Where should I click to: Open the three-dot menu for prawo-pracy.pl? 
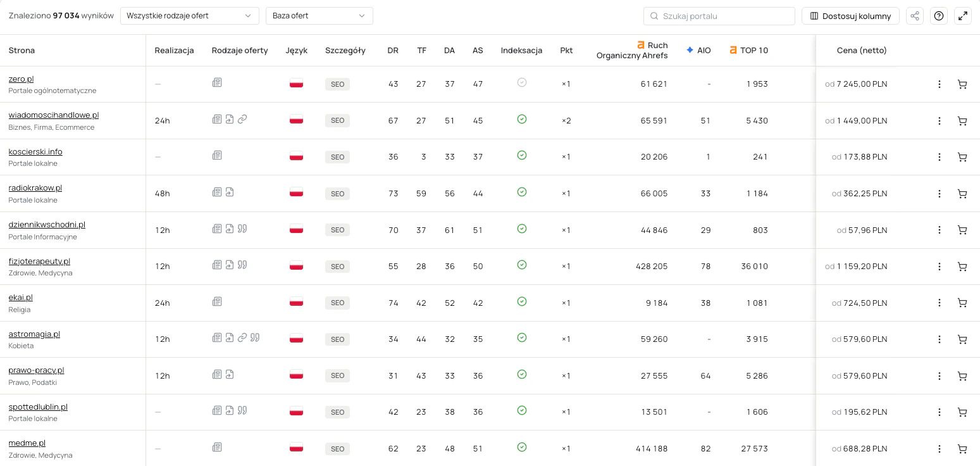click(940, 376)
